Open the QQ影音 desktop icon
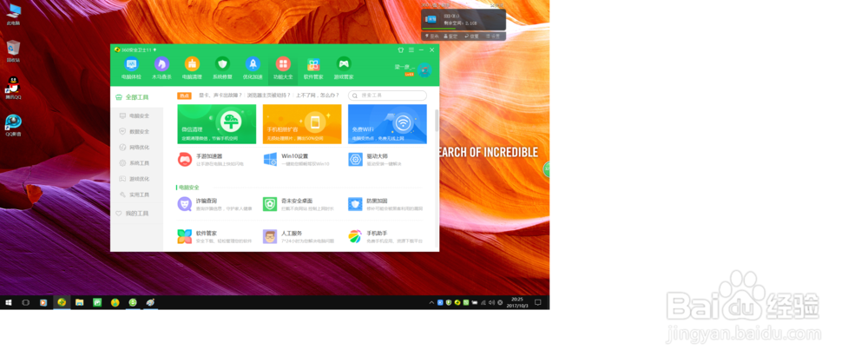Image resolution: width=868 pixels, height=363 pixels. point(13,125)
